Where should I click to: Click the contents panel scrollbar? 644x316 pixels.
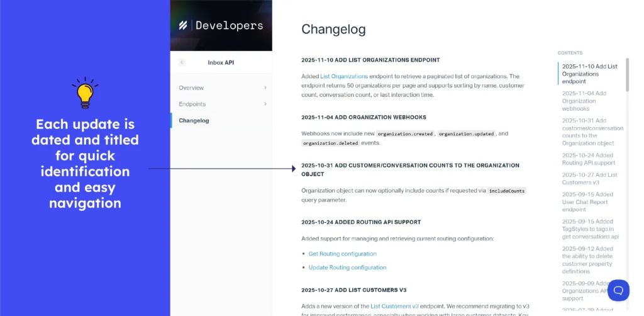627,75
